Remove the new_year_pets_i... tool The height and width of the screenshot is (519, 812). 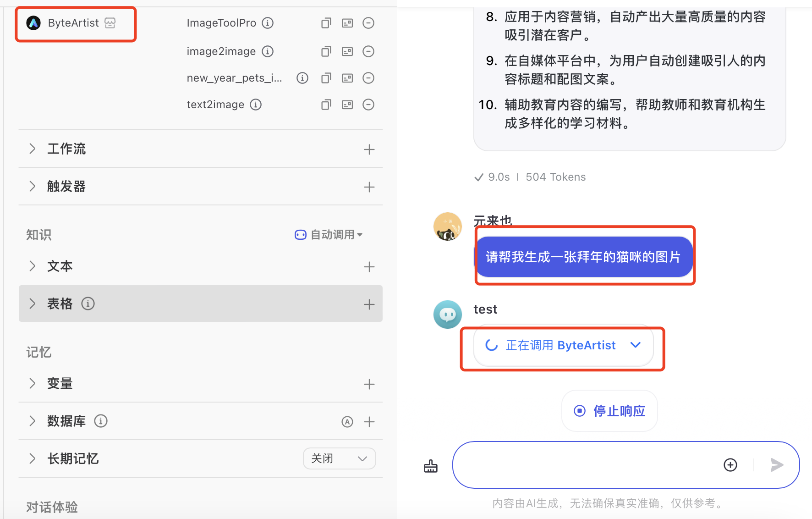click(368, 78)
